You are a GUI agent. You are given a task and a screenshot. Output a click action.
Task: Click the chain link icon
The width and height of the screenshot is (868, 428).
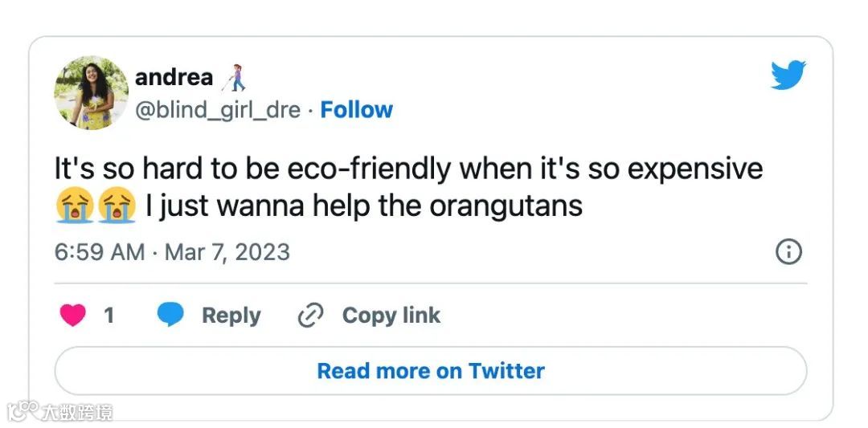pyautogui.click(x=310, y=316)
